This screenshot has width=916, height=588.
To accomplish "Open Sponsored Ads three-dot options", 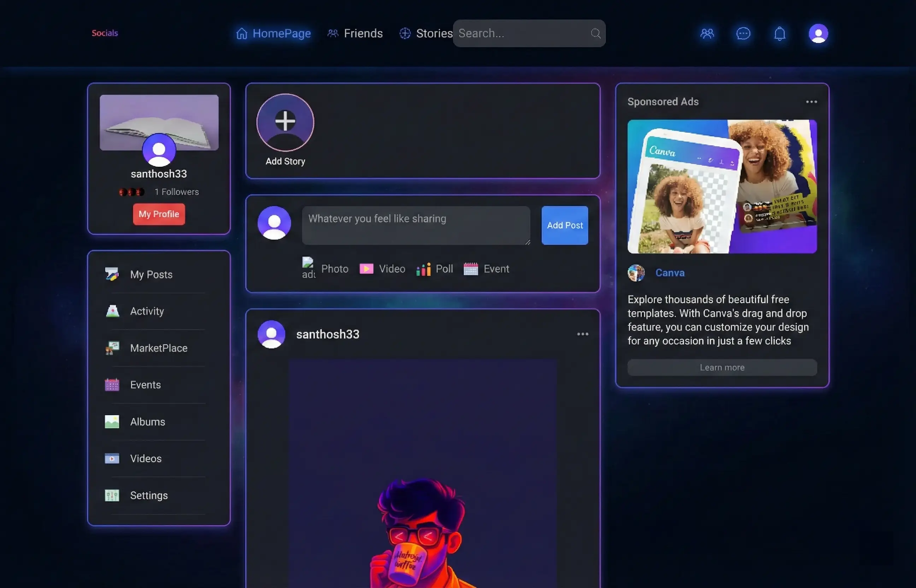I will 811,102.
